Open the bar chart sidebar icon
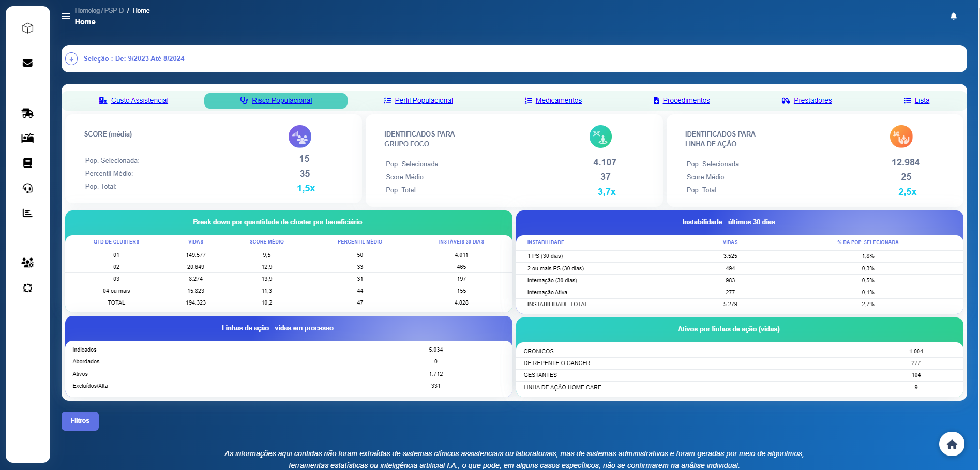The height and width of the screenshot is (470, 980). 28,213
